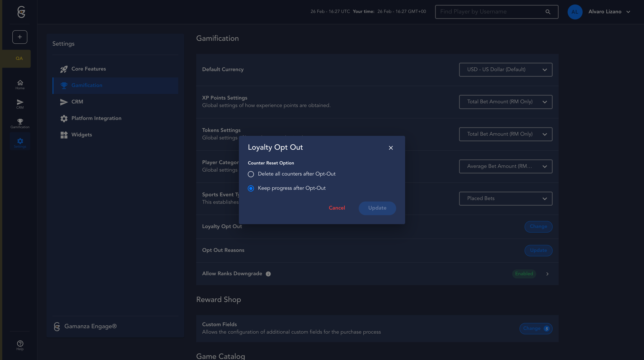This screenshot has height=360, width=644.
Task: Expand the XP Points Settings dropdown
Action: 505,102
